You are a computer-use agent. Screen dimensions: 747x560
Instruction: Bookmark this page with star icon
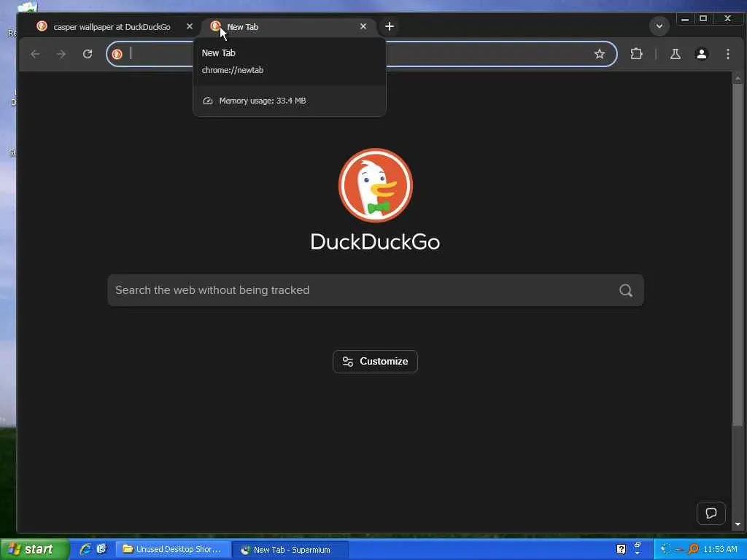[600, 54]
